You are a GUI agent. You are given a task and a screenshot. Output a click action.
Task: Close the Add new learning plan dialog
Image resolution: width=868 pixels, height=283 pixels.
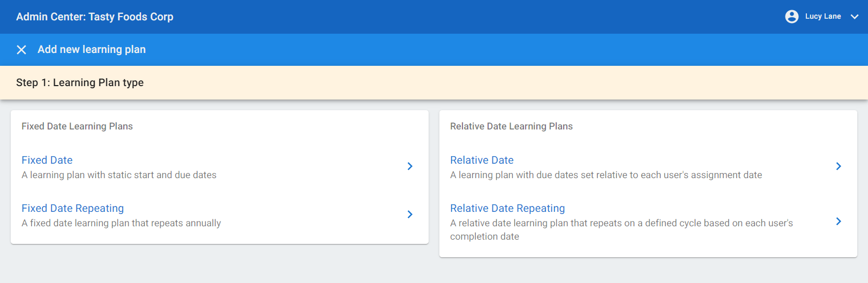point(21,50)
